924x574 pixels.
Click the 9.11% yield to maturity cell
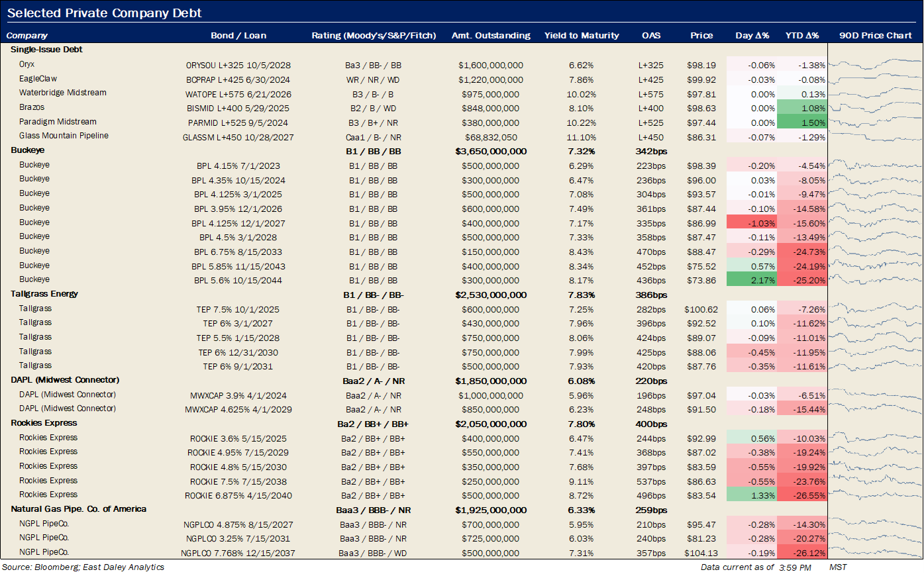click(582, 481)
